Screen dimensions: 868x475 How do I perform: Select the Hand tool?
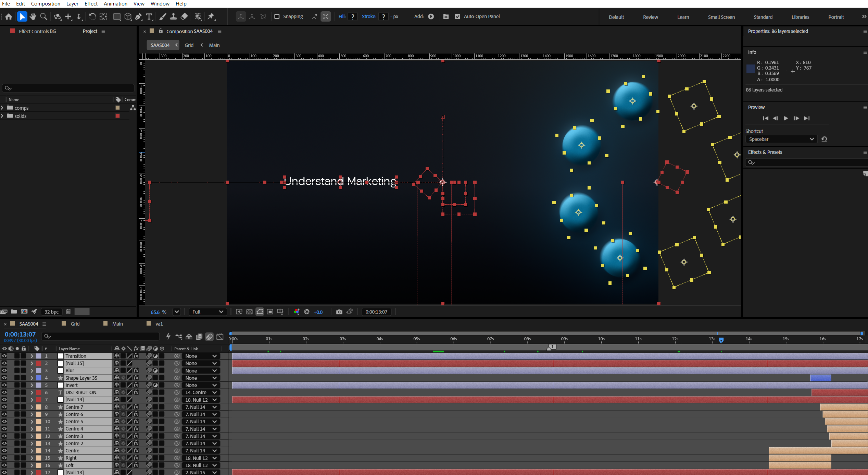[33, 16]
